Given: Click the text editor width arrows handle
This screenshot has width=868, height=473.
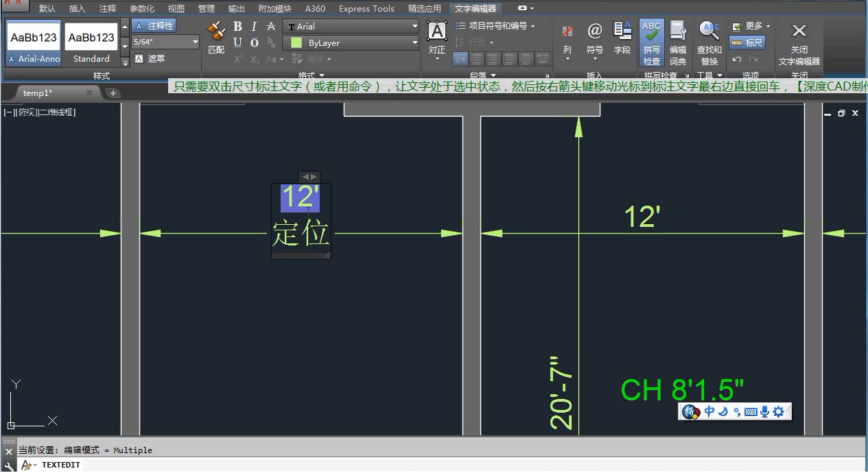Looking at the screenshot, I should click(309, 177).
